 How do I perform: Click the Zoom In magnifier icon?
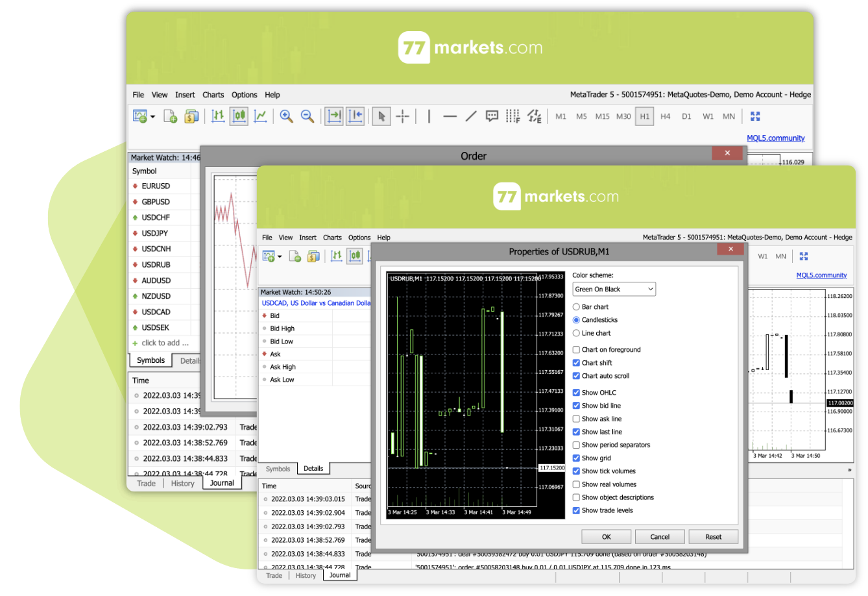(286, 116)
